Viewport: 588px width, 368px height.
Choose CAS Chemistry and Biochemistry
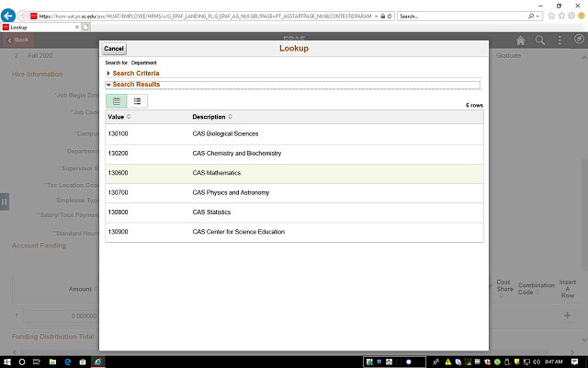tap(237, 154)
